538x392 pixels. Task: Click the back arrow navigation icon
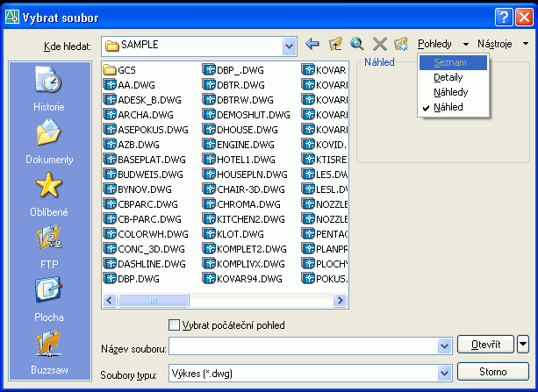(x=312, y=44)
